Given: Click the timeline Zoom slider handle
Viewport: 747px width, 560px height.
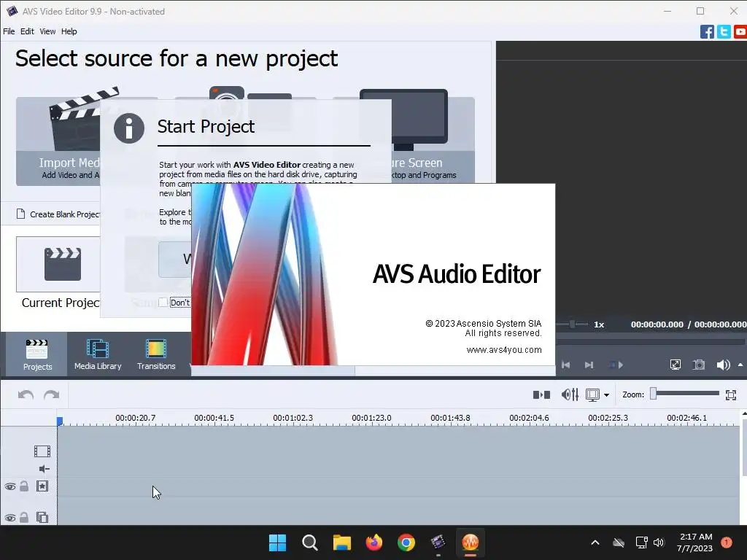Looking at the screenshot, I should 654,393.
